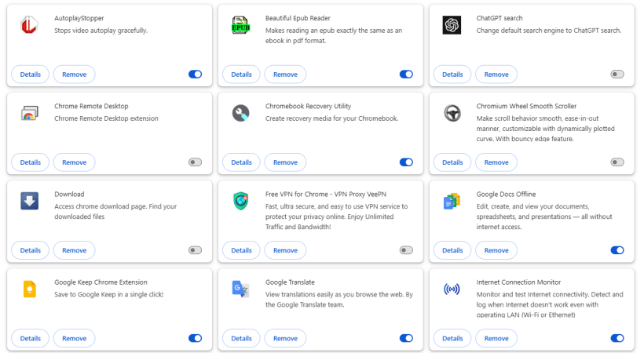The height and width of the screenshot is (353, 644).
Task: Open Details for Free VPN VeePN
Action: pos(242,250)
